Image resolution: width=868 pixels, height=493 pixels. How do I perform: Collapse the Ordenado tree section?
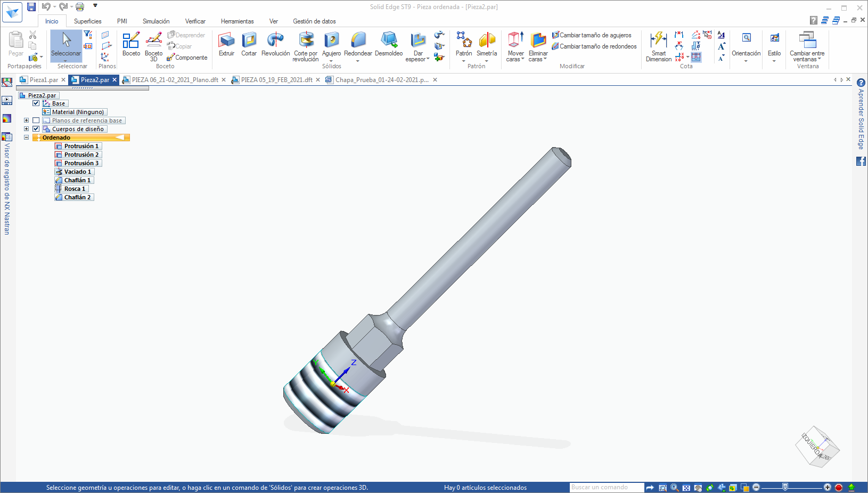point(26,138)
